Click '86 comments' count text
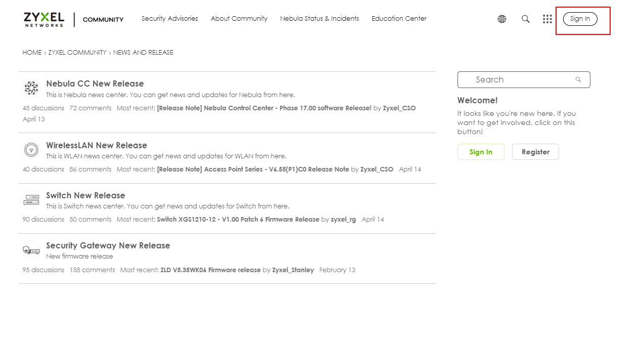Viewport: 644px width, 341px height. (90, 169)
